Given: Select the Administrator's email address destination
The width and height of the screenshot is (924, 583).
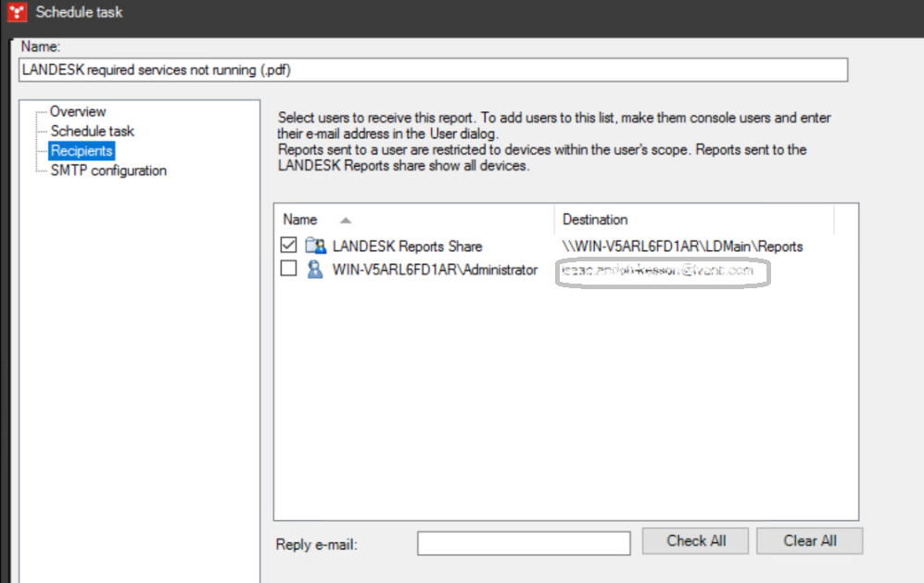Looking at the screenshot, I should tap(662, 273).
